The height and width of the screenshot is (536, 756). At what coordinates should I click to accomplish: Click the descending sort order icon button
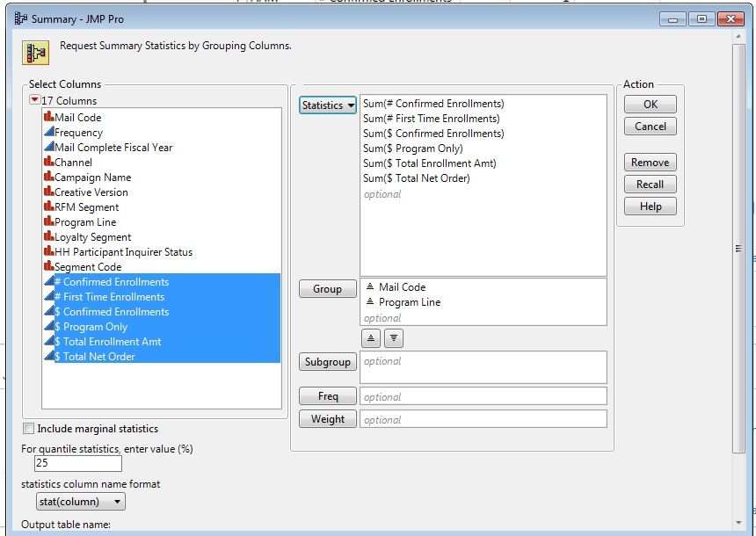click(394, 338)
